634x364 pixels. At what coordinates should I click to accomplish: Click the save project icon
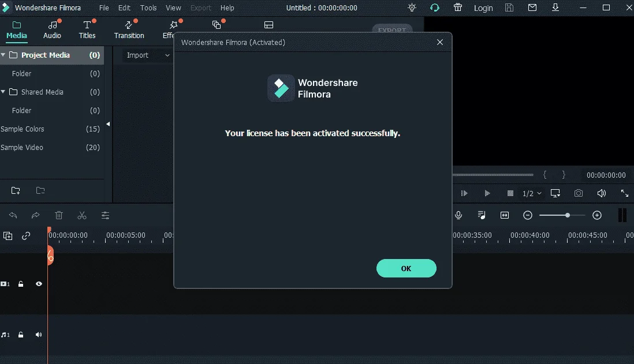(x=509, y=7)
